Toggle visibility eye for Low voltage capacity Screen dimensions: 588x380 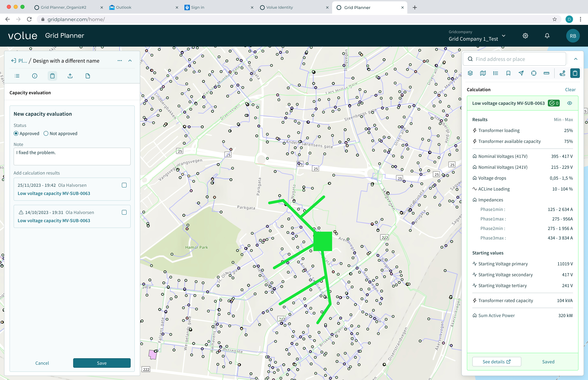(569, 103)
